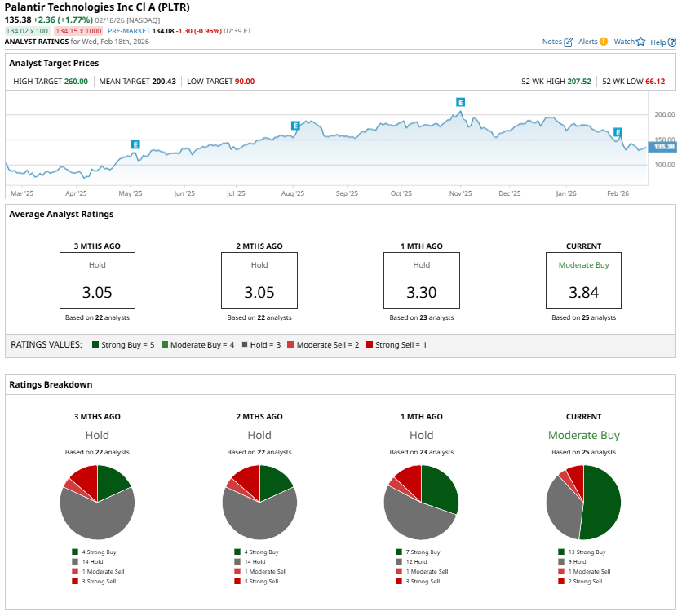Click the 3 months ago pie chart
Screen dimensions: 682x616
coord(97,502)
